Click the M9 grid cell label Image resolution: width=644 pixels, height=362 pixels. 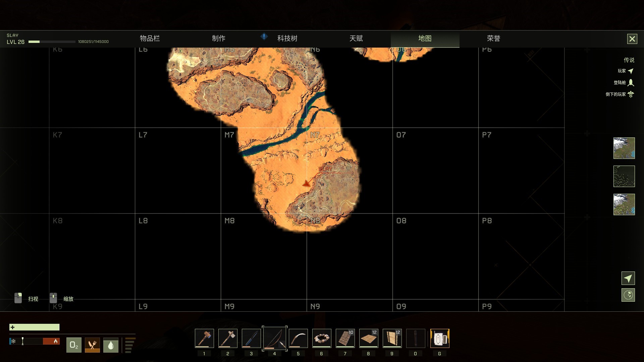[229, 306]
